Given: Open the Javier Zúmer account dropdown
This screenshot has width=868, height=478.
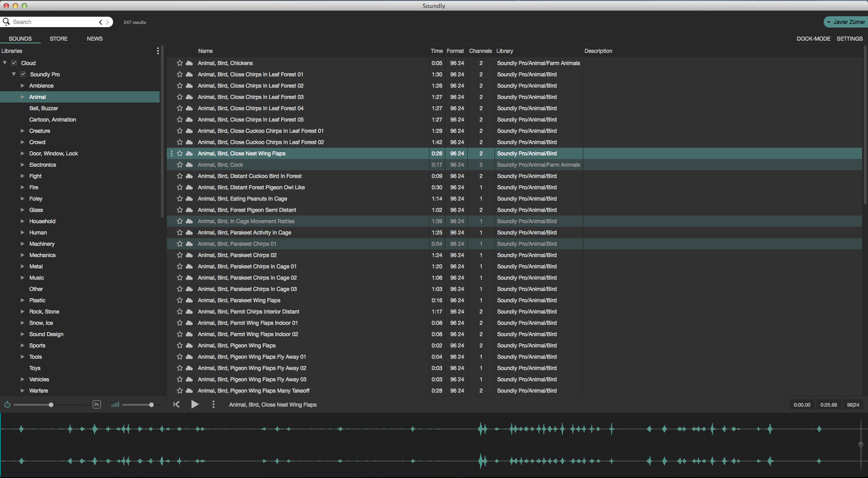Looking at the screenshot, I should point(845,22).
